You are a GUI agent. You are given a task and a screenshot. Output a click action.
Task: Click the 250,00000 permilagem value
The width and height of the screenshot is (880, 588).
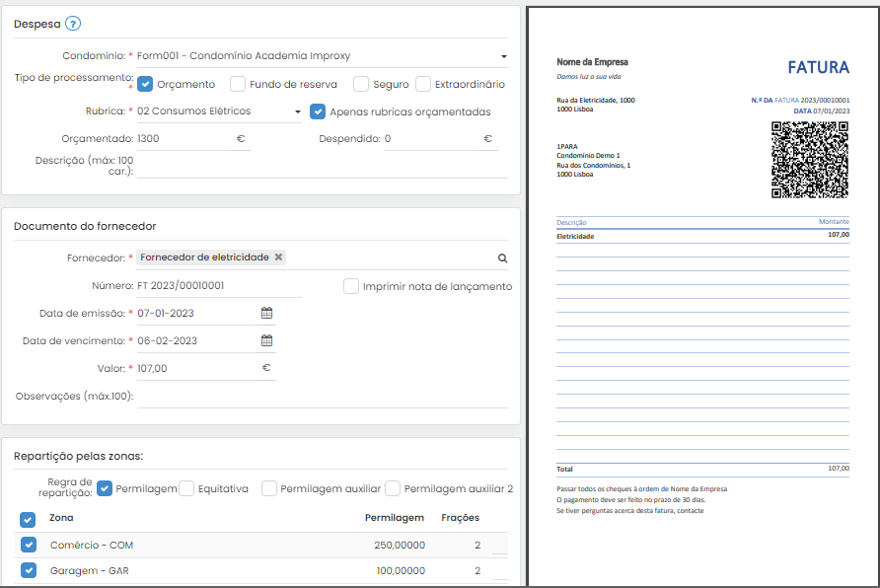click(x=400, y=545)
